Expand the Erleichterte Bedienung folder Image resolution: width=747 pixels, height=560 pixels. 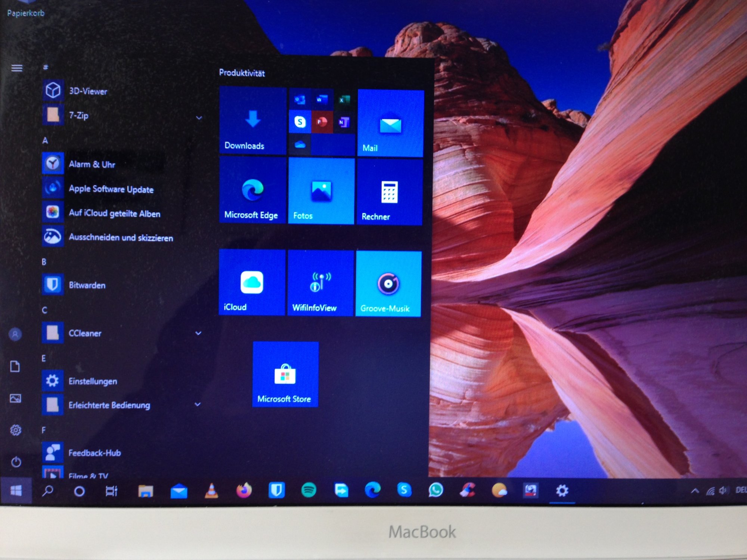click(x=198, y=404)
